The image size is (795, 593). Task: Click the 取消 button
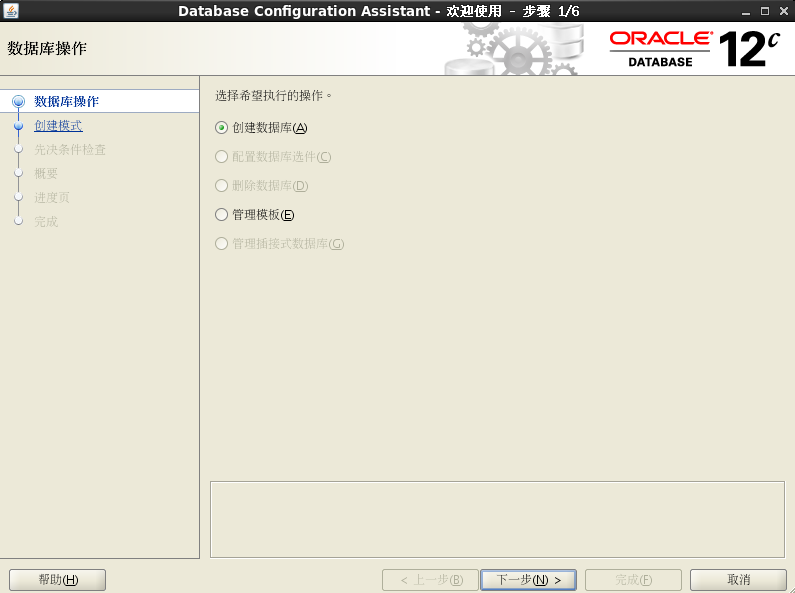coord(738,580)
